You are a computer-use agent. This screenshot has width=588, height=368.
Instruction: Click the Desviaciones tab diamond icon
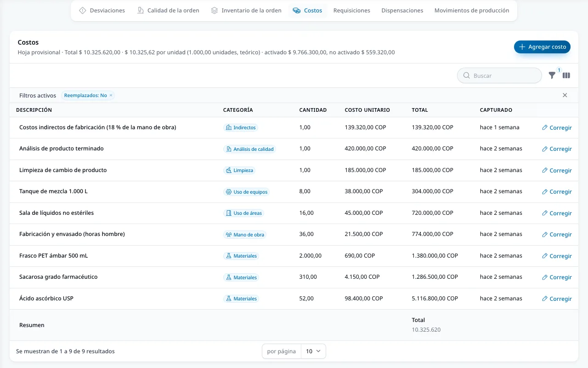click(x=83, y=11)
